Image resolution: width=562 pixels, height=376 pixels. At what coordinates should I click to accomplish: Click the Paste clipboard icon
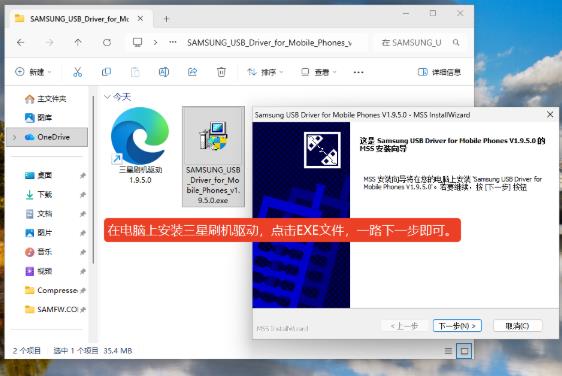(135, 72)
